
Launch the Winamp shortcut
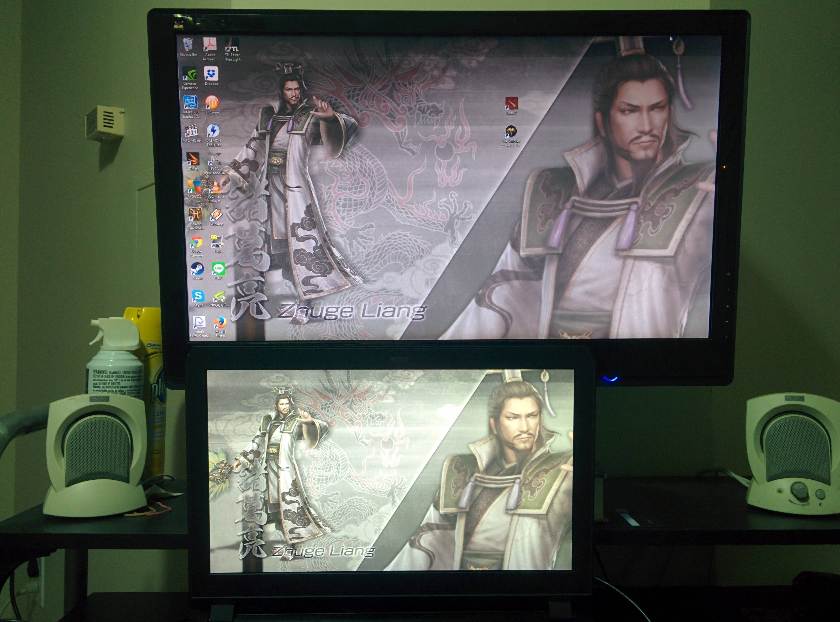click(216, 217)
